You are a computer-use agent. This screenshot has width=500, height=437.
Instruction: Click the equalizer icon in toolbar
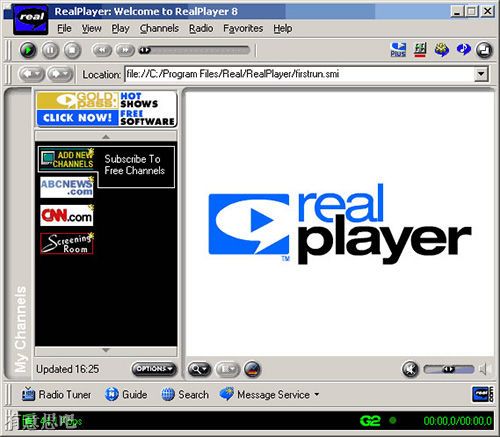[x=420, y=50]
